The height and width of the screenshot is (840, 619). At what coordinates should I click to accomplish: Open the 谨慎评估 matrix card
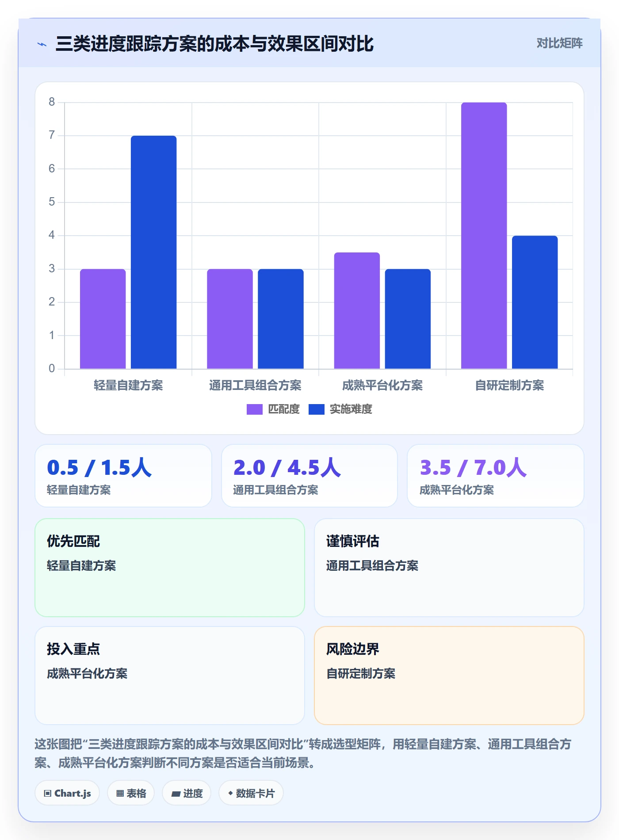click(x=449, y=568)
